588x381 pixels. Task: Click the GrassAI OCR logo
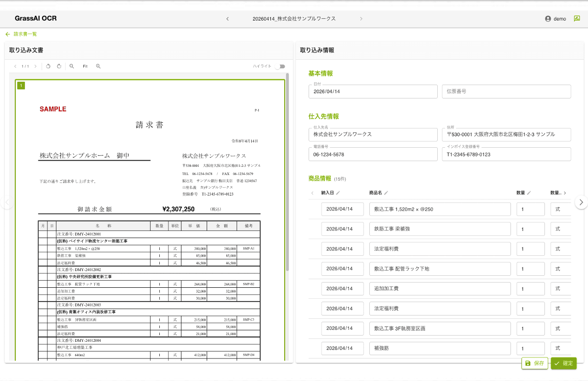[36, 19]
